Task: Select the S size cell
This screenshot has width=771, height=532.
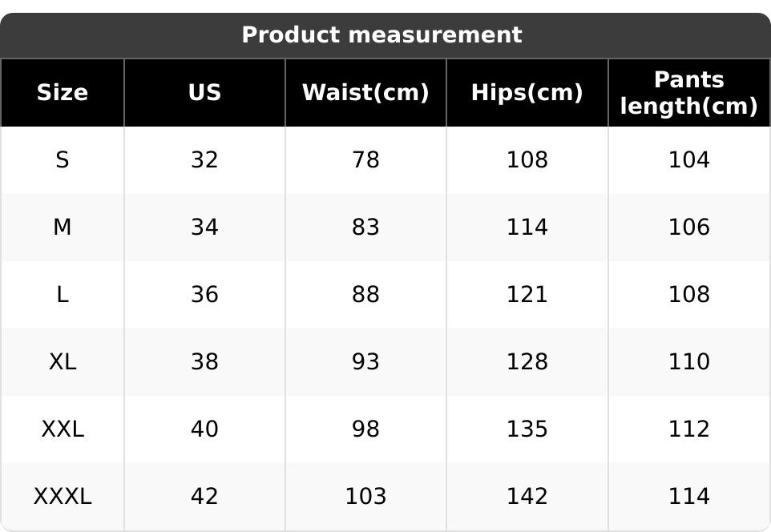Action: click(63, 160)
